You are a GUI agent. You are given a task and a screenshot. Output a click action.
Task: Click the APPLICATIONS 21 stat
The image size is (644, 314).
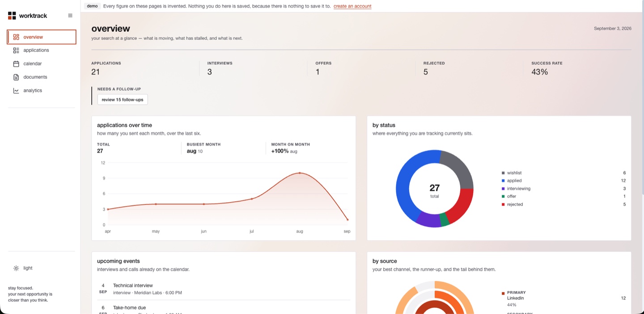tap(106, 68)
